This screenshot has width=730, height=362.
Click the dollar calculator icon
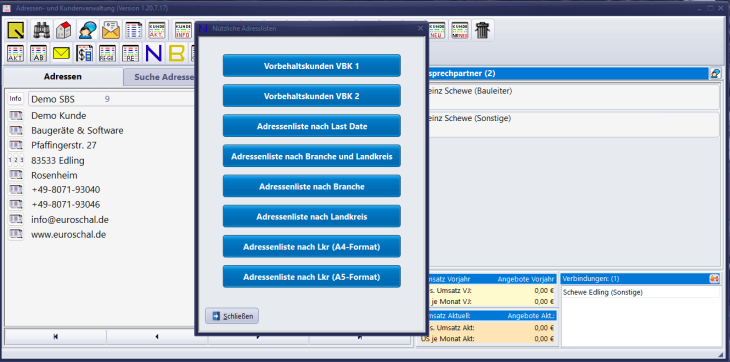coord(84,53)
